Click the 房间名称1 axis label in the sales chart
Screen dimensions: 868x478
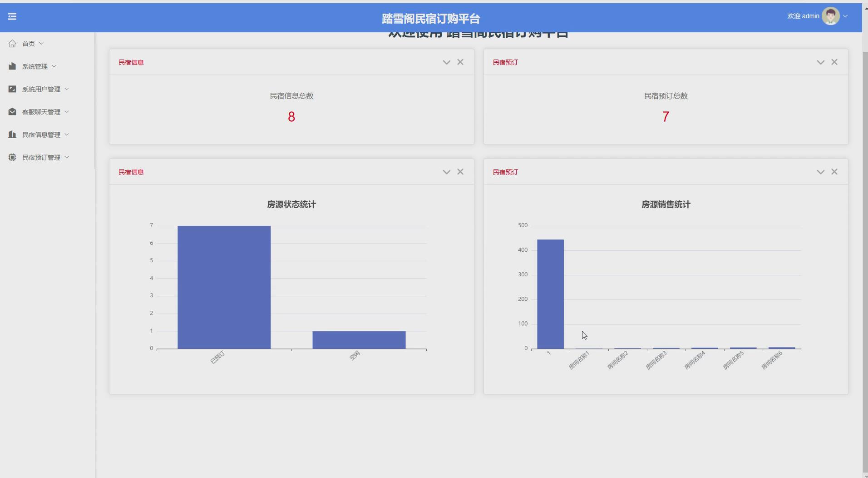point(579,360)
